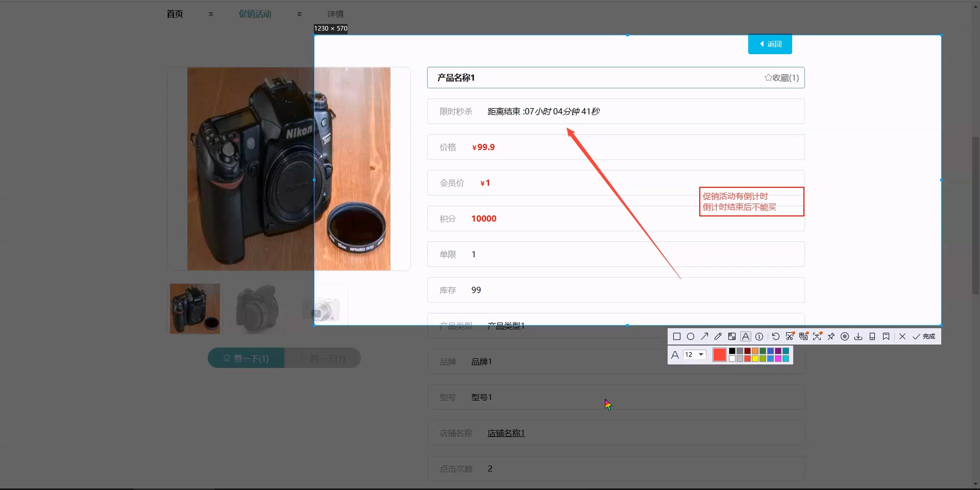Image resolution: width=980 pixels, height=490 pixels.
Task: Open the 促销活动 navigation tab
Action: click(x=255, y=14)
